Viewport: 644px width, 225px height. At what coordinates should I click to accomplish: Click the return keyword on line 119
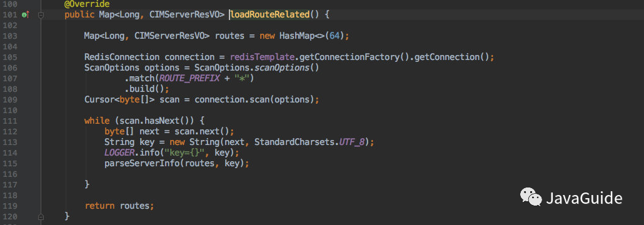99,206
